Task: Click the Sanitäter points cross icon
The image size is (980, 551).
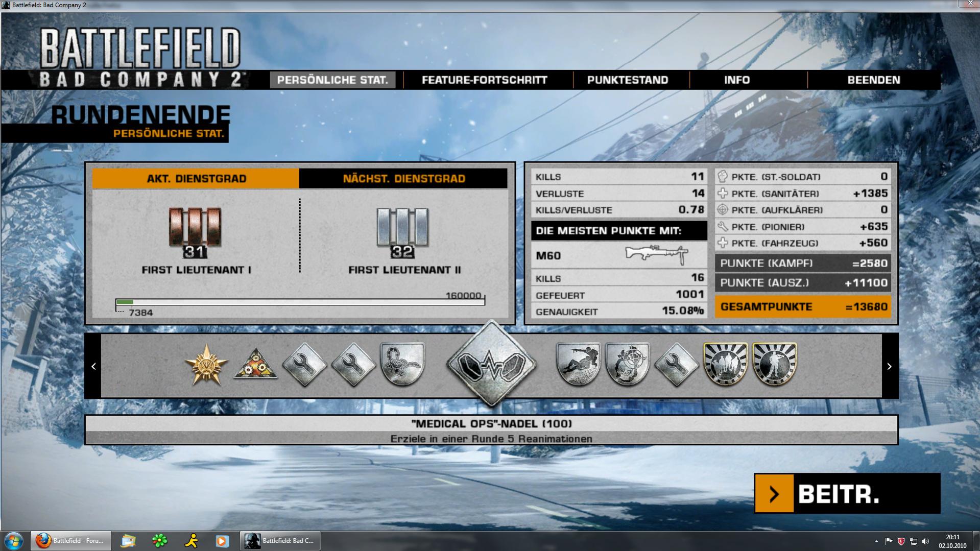Action: tap(723, 194)
